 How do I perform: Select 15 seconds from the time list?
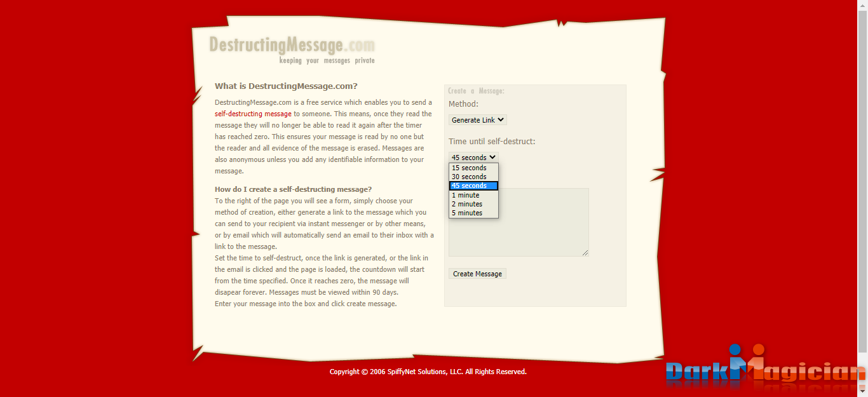[x=473, y=168]
